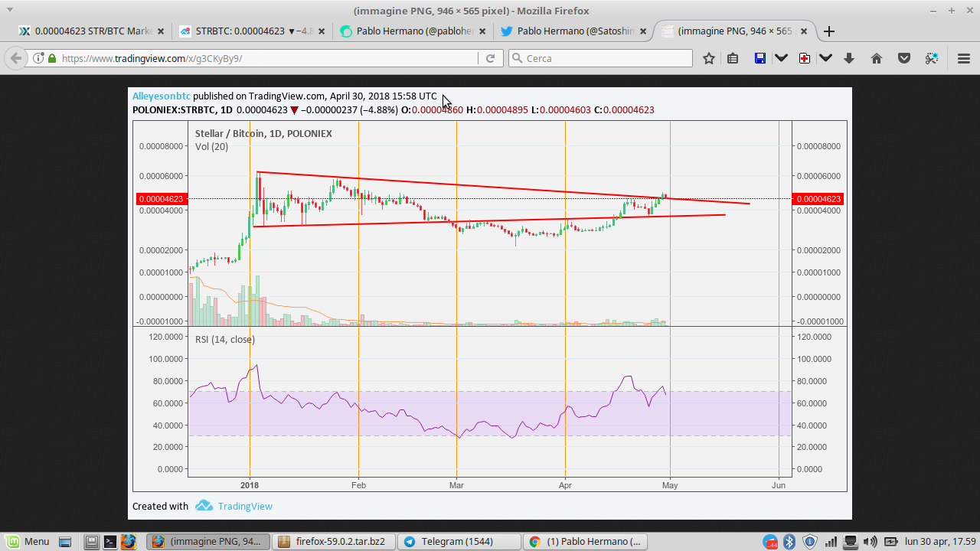Click the red cross extension icon
The height and width of the screenshot is (551, 980).
(x=805, y=58)
